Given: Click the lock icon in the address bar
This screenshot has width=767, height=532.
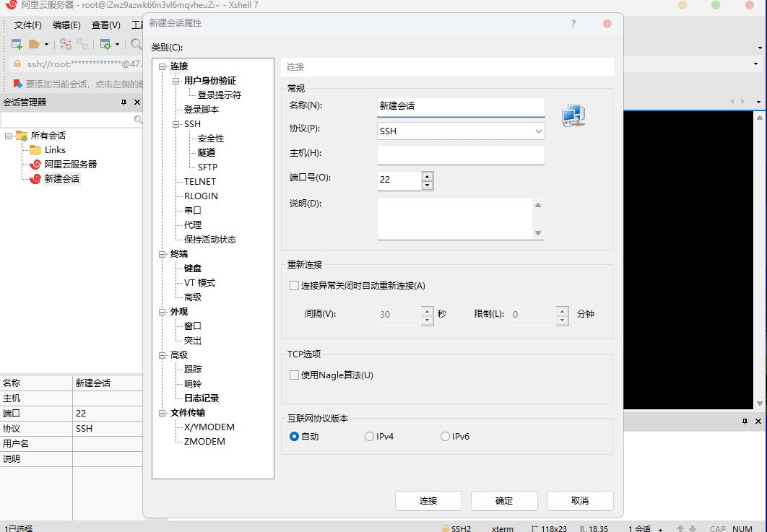Looking at the screenshot, I should coord(17,64).
